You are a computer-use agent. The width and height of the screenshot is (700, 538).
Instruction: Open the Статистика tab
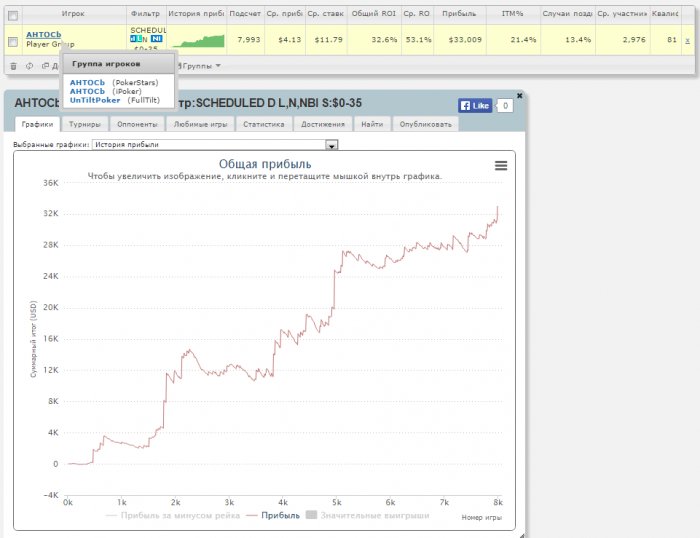pyautogui.click(x=264, y=125)
